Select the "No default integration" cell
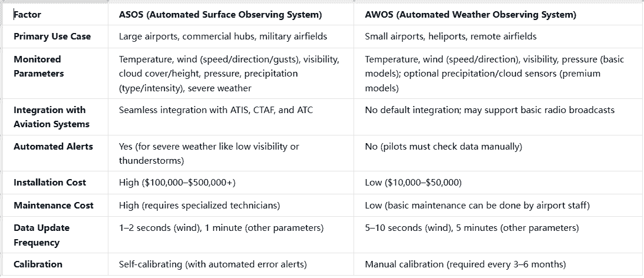 (490, 110)
